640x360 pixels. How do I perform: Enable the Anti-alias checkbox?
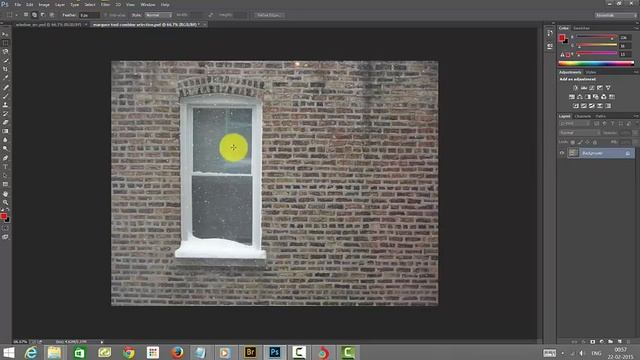point(105,15)
